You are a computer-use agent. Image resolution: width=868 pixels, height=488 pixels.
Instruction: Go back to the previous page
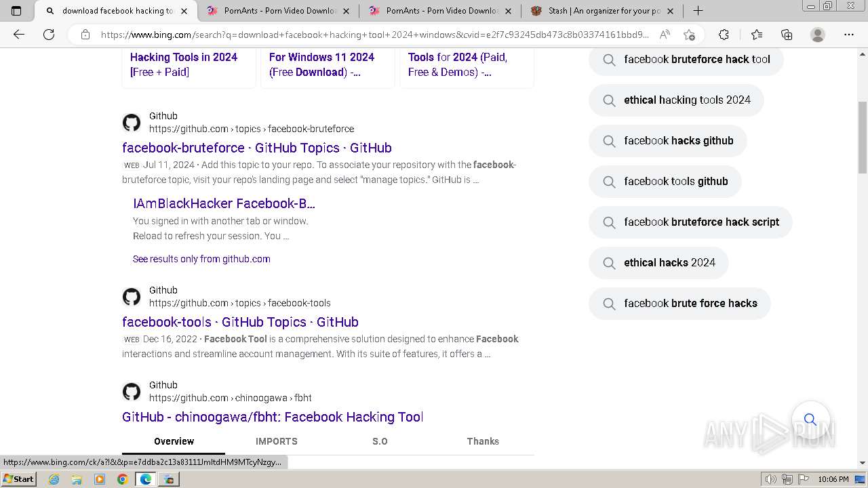pos(19,35)
